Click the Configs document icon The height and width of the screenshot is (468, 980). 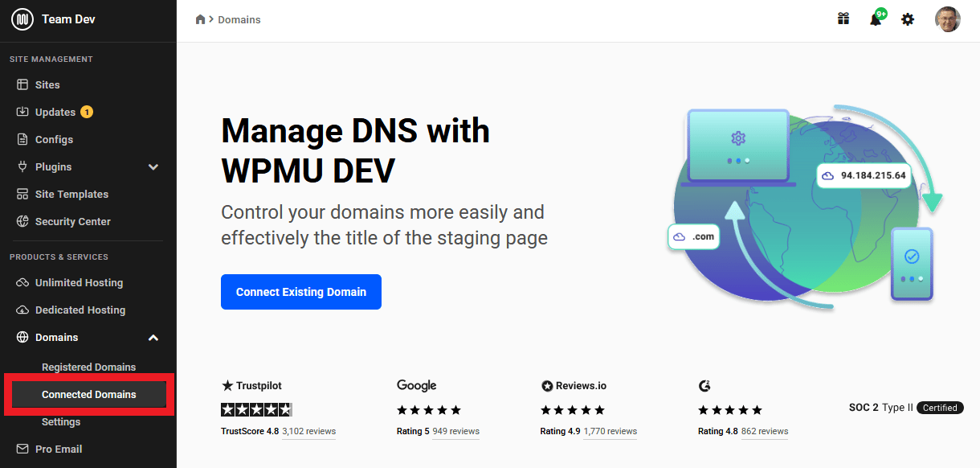22,139
